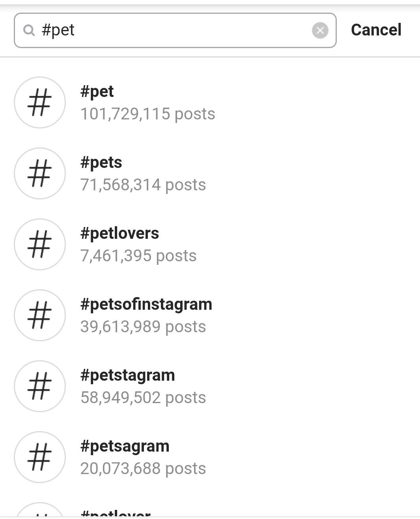Cancel the hashtag search
The width and height of the screenshot is (420, 519).
click(x=376, y=30)
